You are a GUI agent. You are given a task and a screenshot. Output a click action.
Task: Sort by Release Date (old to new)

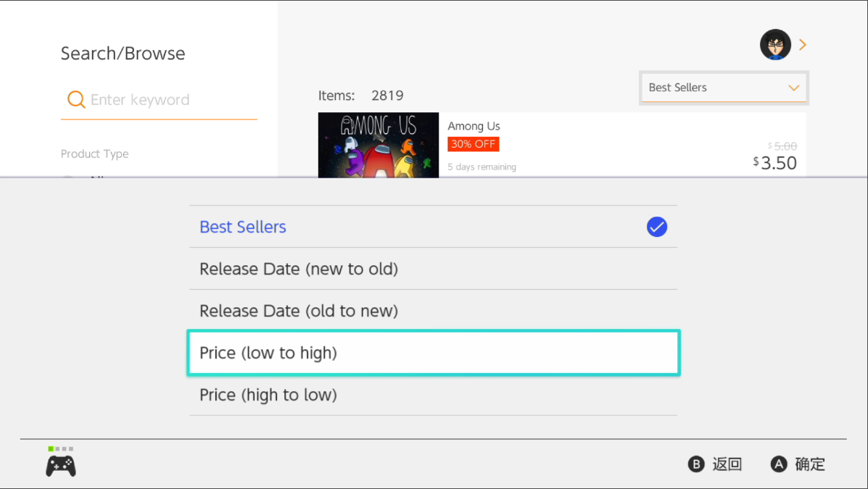pyautogui.click(x=299, y=311)
